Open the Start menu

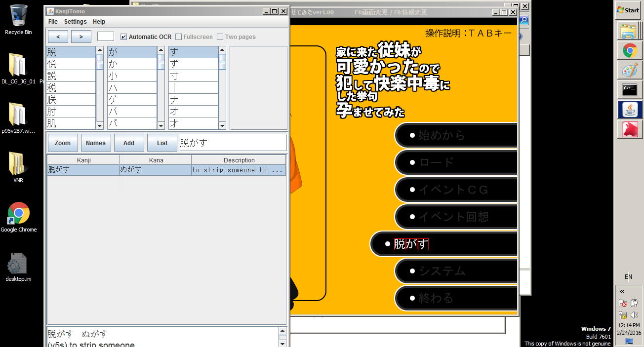(x=628, y=10)
